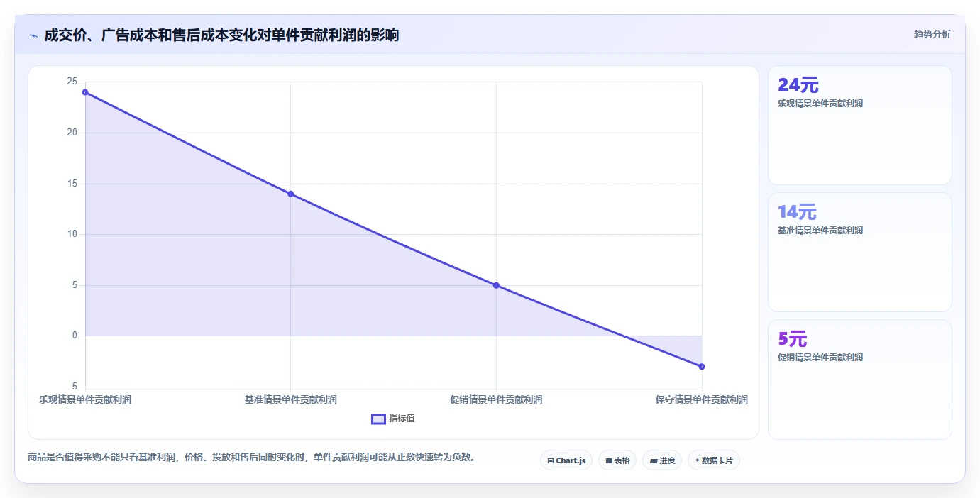The image size is (980, 498).
Task: Click the chart title text
Action: [221, 35]
